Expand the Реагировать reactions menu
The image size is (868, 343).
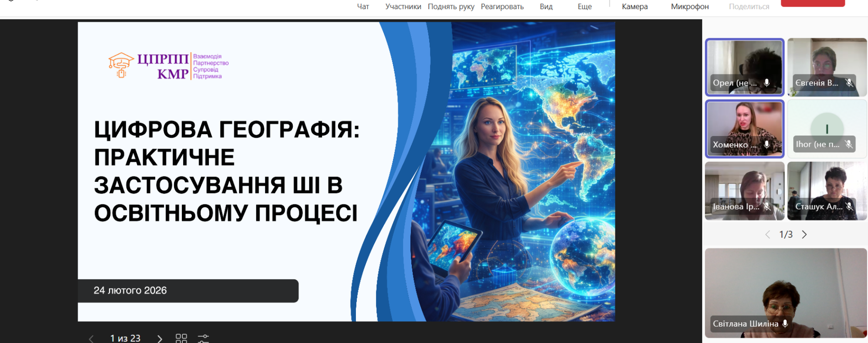click(502, 7)
